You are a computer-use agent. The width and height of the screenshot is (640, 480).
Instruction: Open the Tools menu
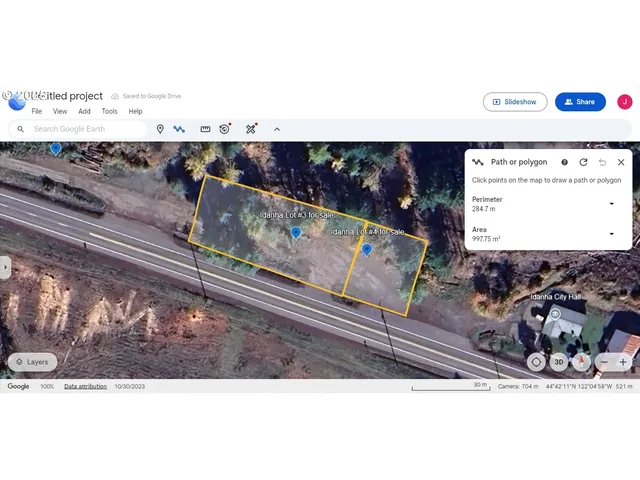(x=109, y=112)
